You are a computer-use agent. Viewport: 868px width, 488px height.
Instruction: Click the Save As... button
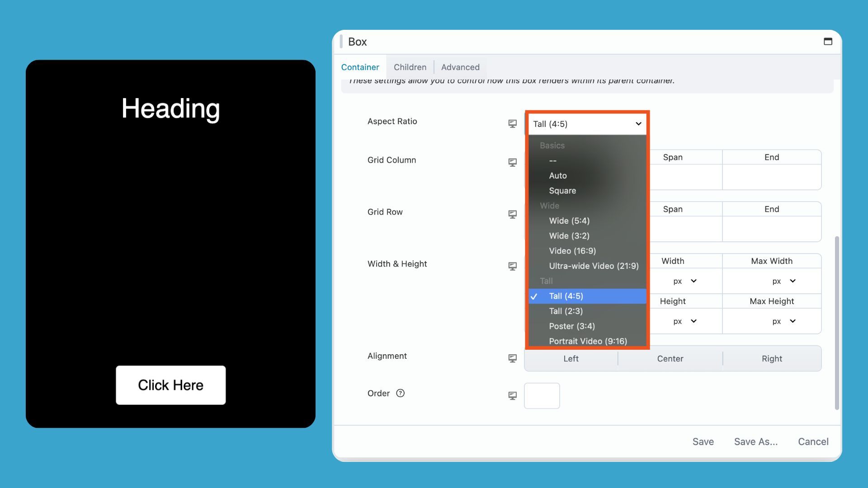pyautogui.click(x=755, y=441)
